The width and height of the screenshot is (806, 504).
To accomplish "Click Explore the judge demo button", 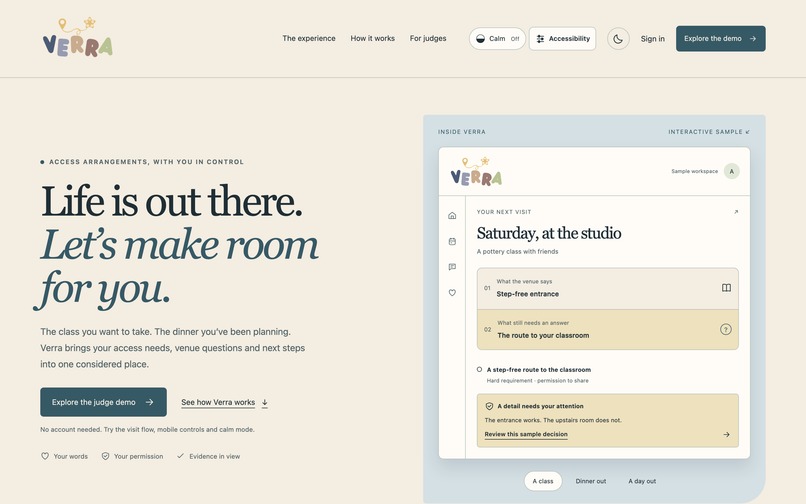I will (103, 402).
